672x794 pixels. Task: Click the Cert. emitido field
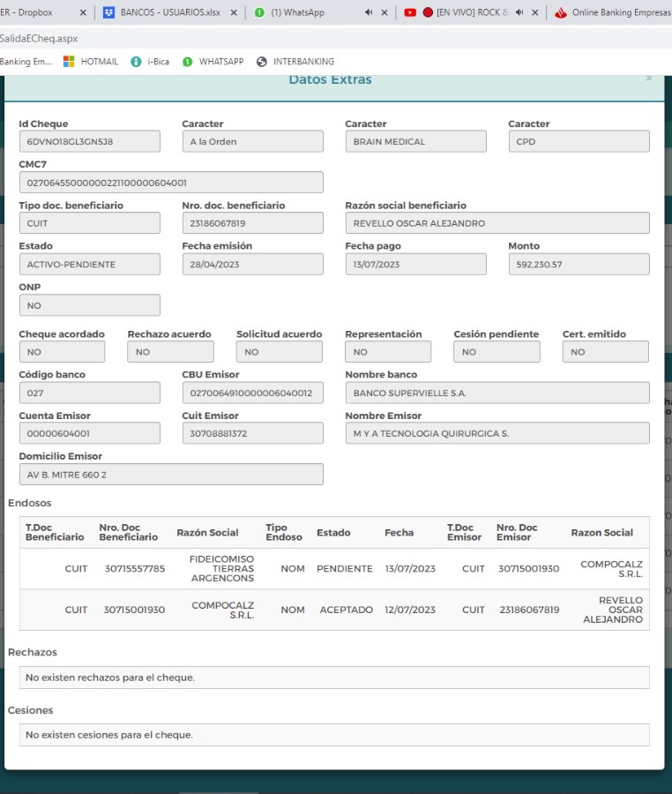[606, 351]
